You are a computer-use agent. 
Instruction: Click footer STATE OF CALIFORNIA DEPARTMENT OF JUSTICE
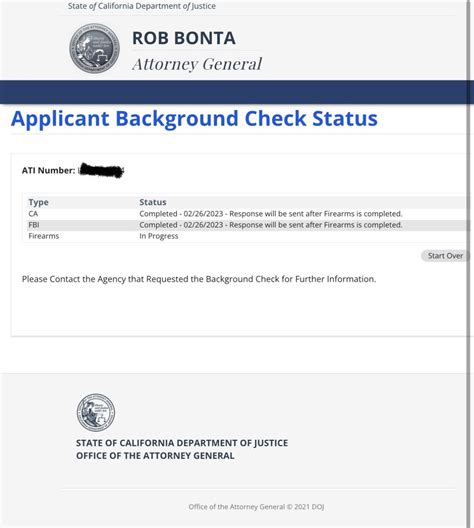182,443
